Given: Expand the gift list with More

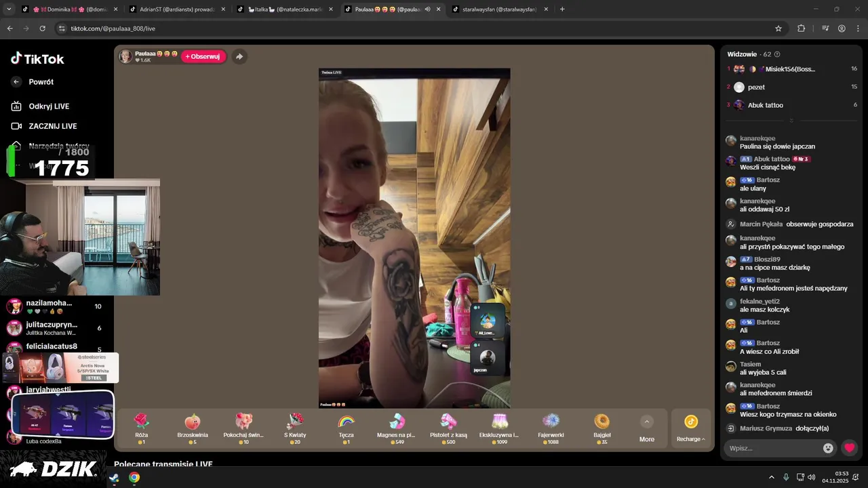Looking at the screenshot, I should tap(647, 429).
